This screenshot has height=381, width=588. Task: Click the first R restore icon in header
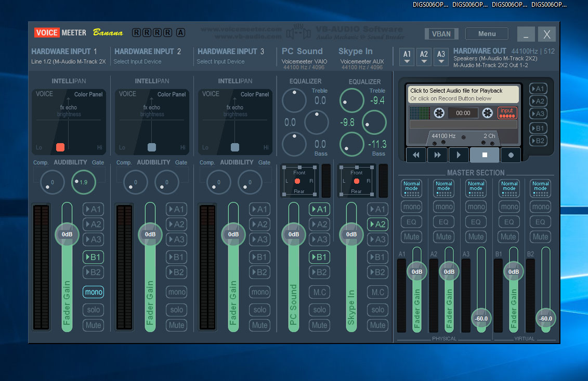coord(137,33)
